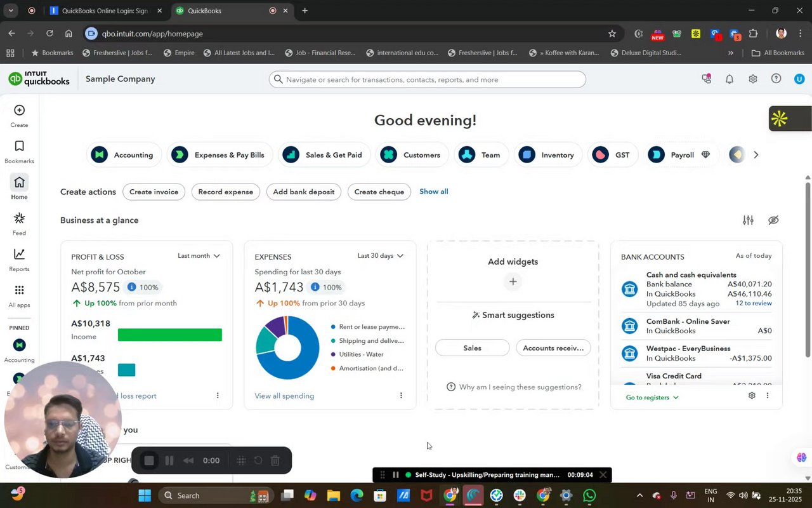
Task: Open 12 to review link
Action: point(754,304)
